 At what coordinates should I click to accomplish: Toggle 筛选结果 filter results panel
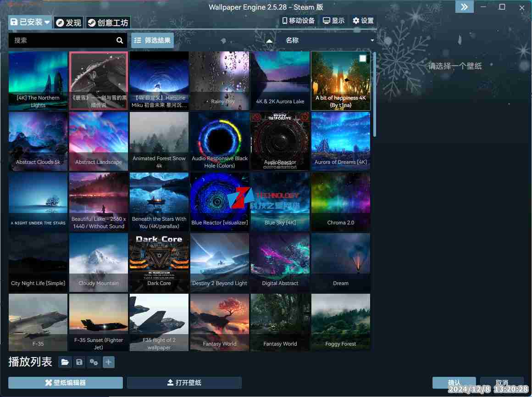(x=152, y=40)
